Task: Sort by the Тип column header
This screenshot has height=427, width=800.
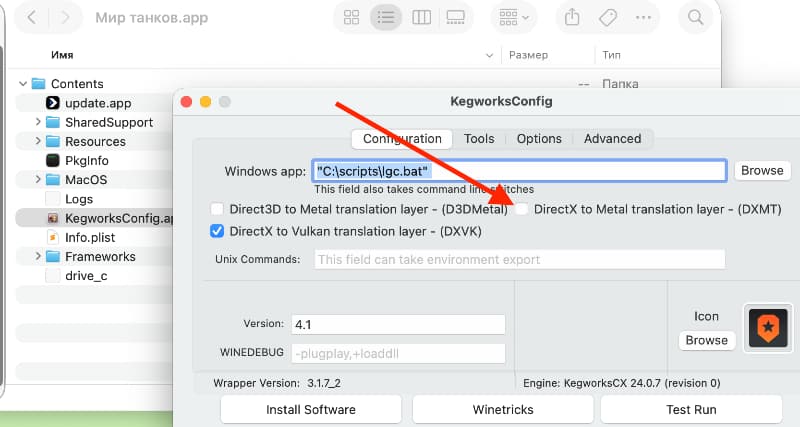Action: click(611, 55)
